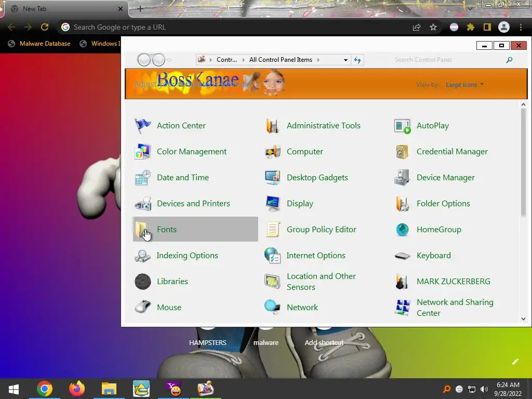Open the Chrome profile avatar
Image resolution: width=532 pixels, height=399 pixels.
[x=504, y=27]
